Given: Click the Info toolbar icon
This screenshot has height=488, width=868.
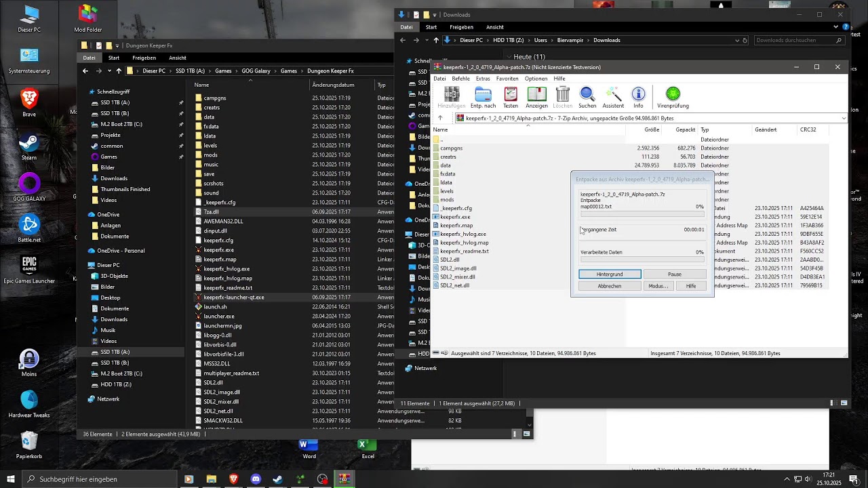Looking at the screenshot, I should pos(638,98).
